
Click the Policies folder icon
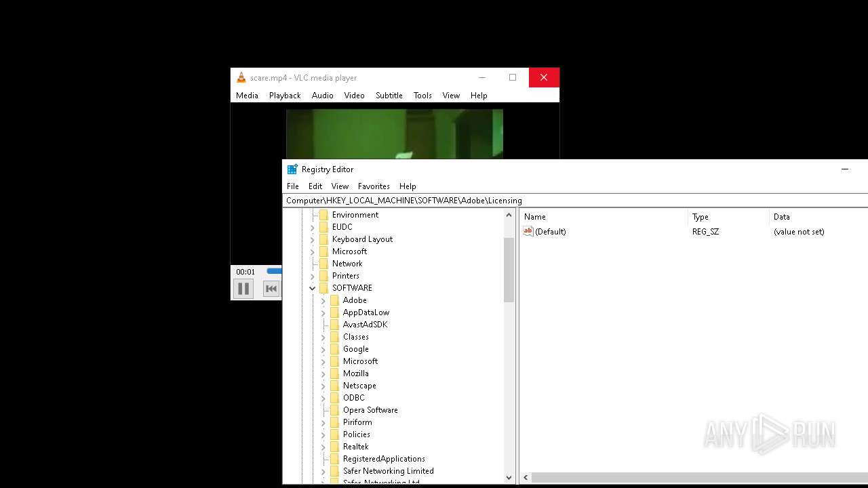[334, 434]
